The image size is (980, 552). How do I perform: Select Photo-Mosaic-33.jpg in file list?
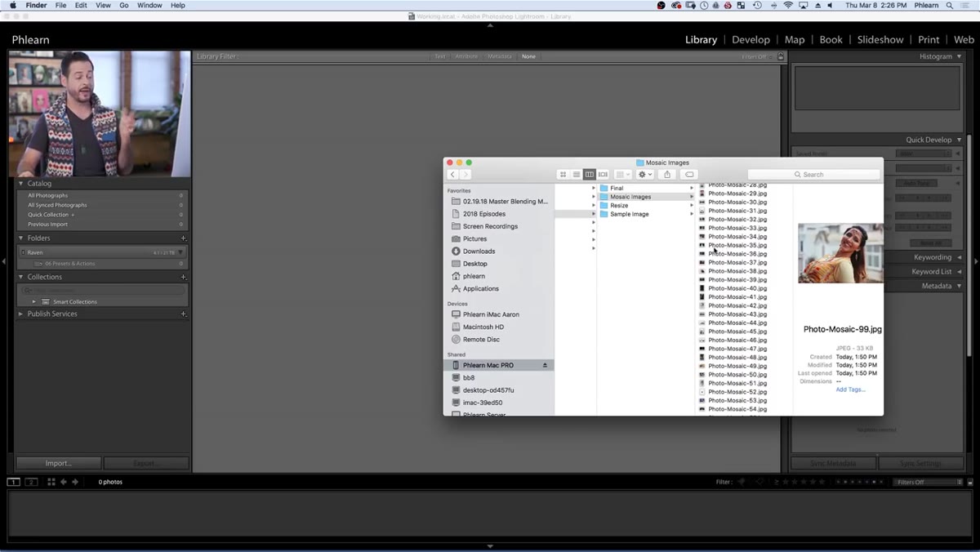pos(737,228)
